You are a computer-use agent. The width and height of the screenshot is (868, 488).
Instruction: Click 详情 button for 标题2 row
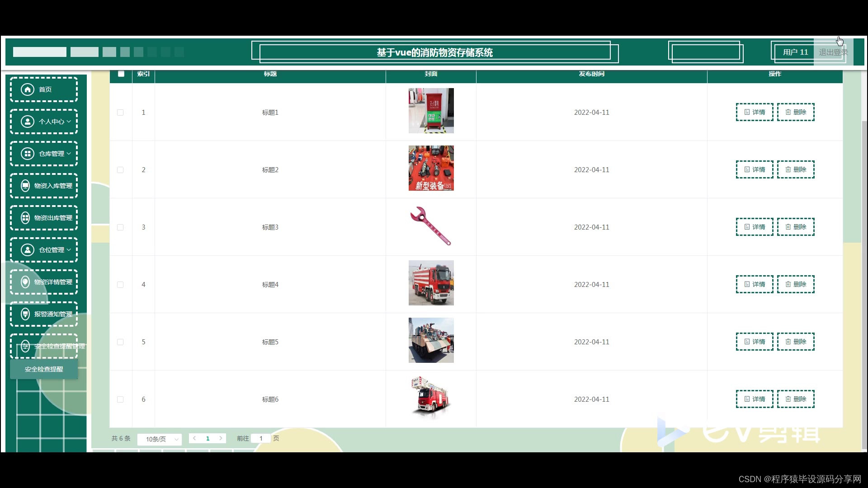755,169
